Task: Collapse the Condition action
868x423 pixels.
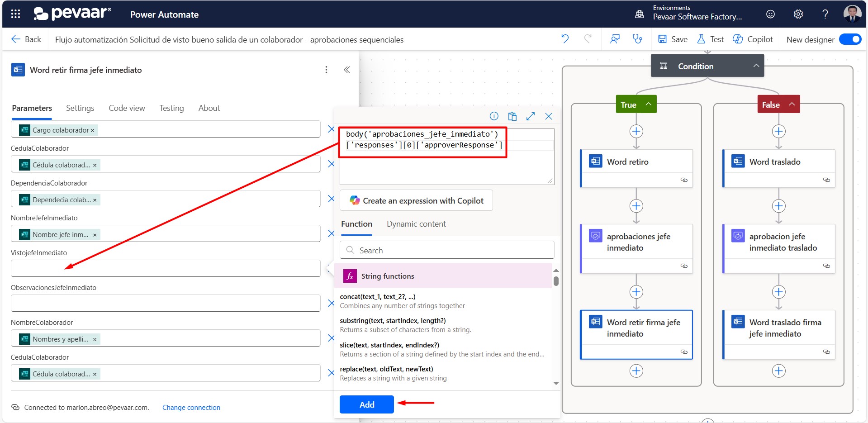Action: (756, 66)
